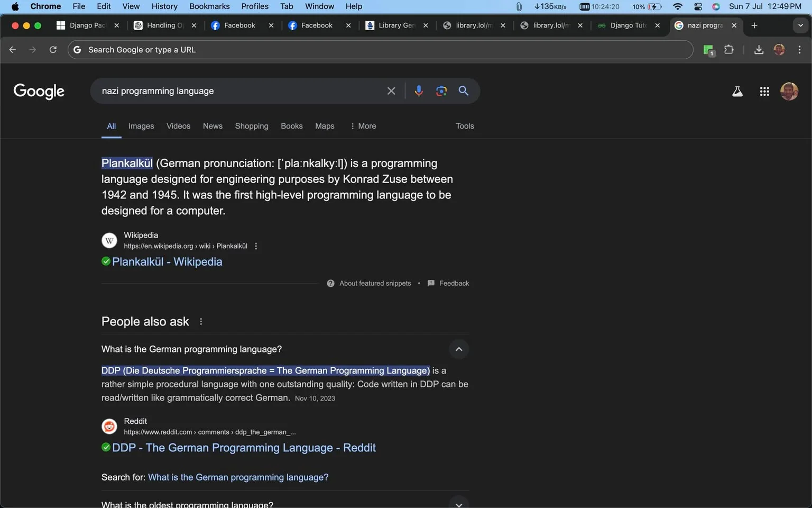Open the Extensions puzzle icon
The width and height of the screenshot is (812, 508).
[x=729, y=50]
